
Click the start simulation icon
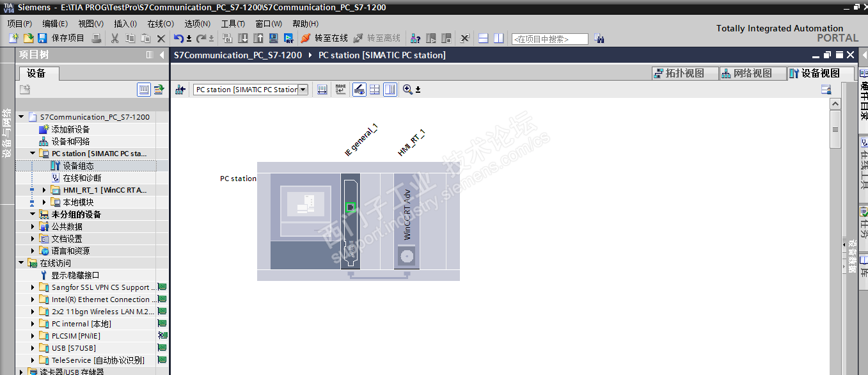[x=274, y=38]
